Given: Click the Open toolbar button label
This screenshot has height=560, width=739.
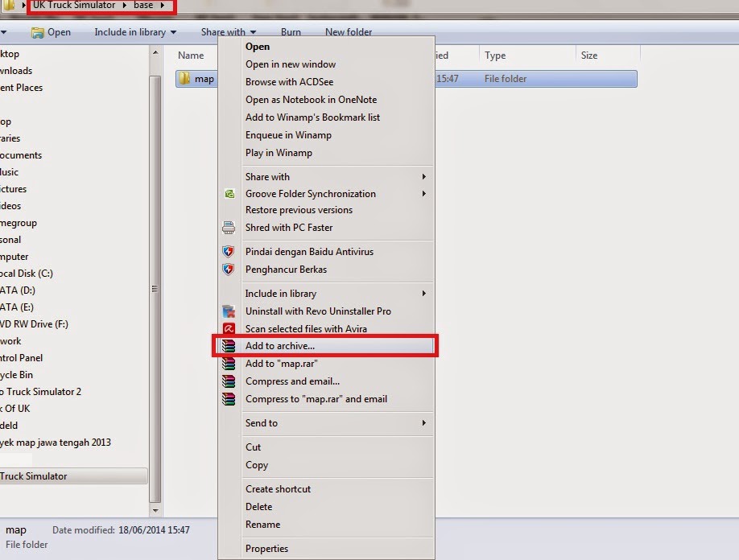Looking at the screenshot, I should [x=59, y=32].
